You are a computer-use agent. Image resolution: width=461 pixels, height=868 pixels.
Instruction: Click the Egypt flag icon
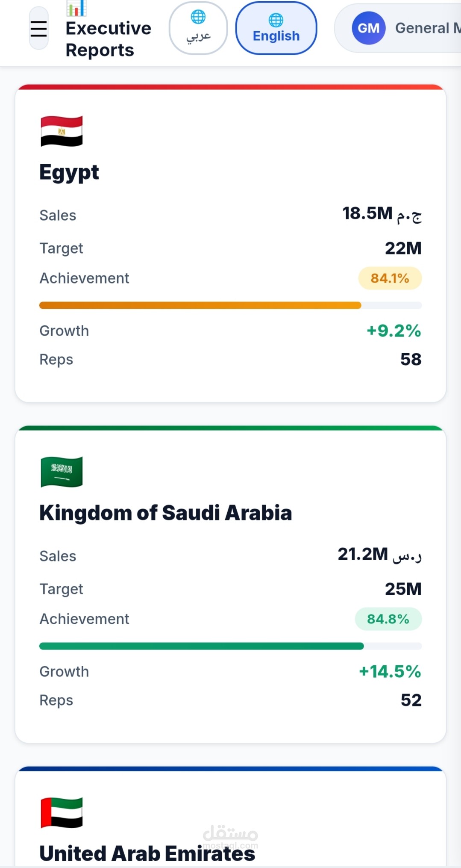tap(62, 131)
